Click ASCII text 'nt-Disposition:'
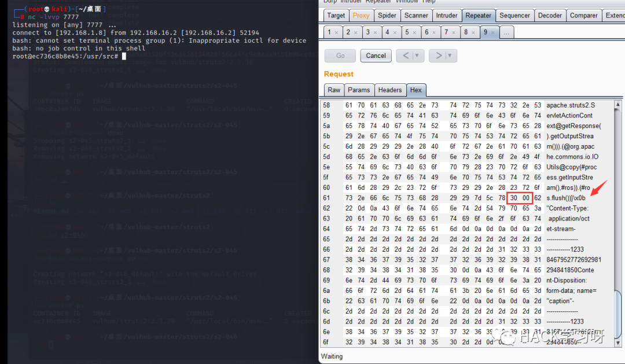The height and width of the screenshot is (364, 625). pyautogui.click(x=567, y=280)
